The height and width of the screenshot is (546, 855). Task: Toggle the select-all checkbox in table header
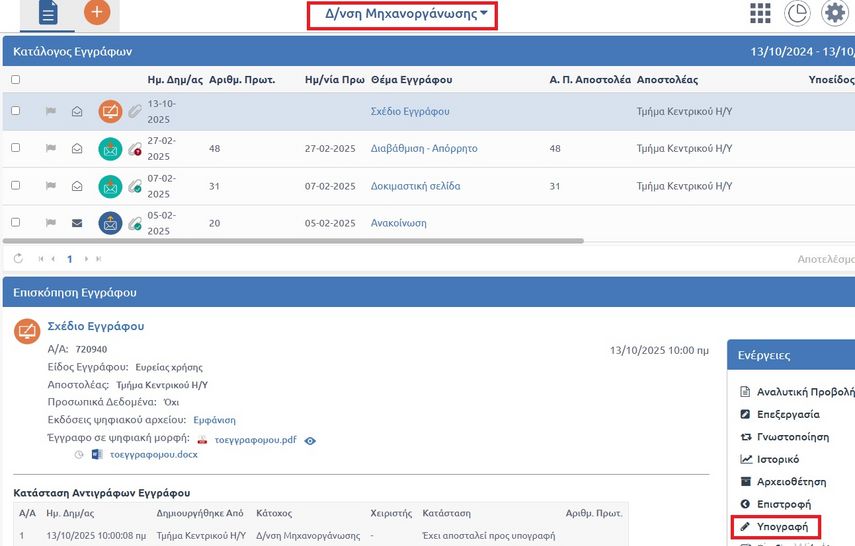(x=14, y=80)
